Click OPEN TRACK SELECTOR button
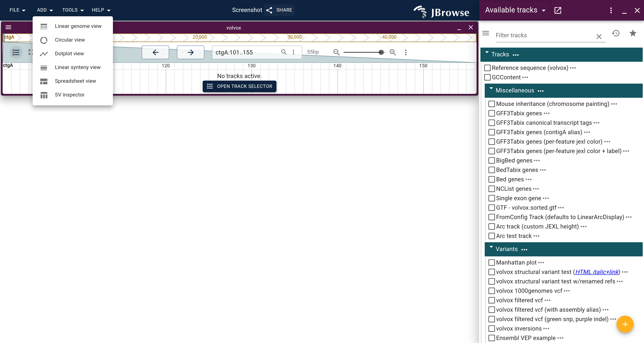This screenshot has height=343, width=644. pos(239,86)
